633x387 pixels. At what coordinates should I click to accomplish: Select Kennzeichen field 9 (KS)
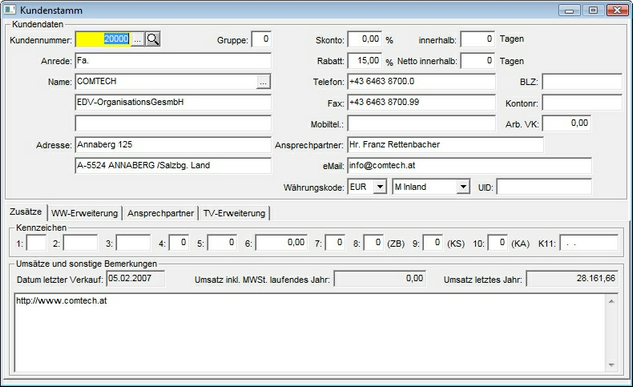pos(432,243)
